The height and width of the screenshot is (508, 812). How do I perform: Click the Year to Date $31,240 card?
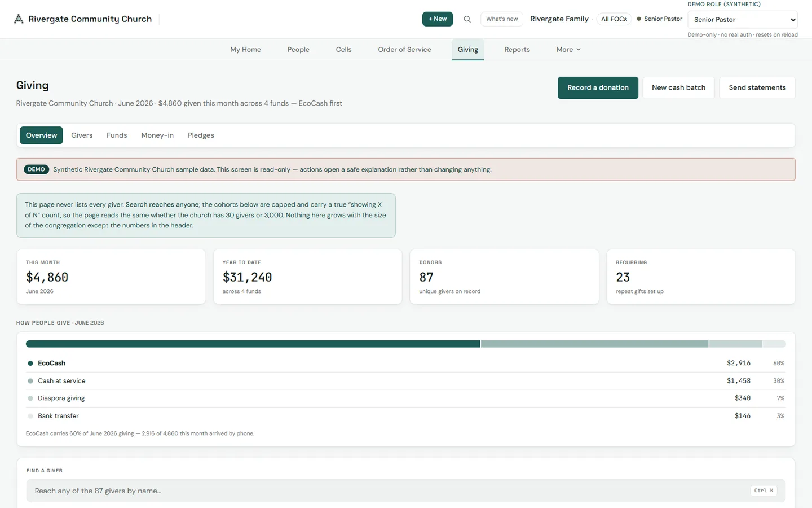click(308, 277)
